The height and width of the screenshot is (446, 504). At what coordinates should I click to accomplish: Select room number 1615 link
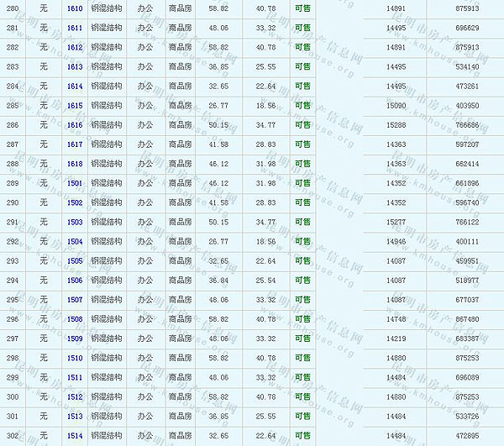point(75,106)
